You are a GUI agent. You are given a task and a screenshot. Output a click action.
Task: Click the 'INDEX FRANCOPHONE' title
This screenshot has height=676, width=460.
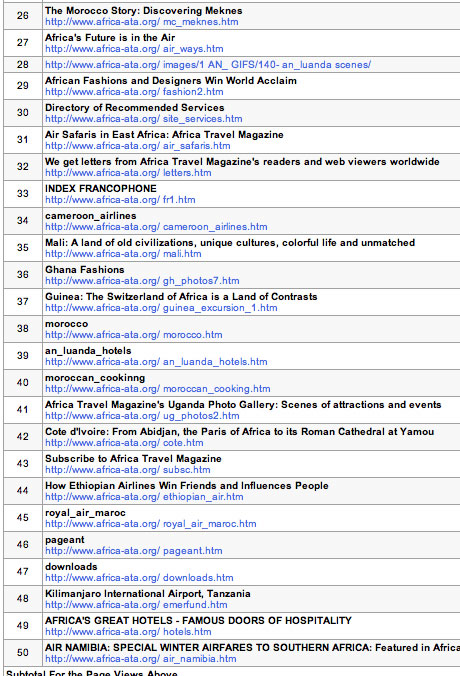[101, 189]
